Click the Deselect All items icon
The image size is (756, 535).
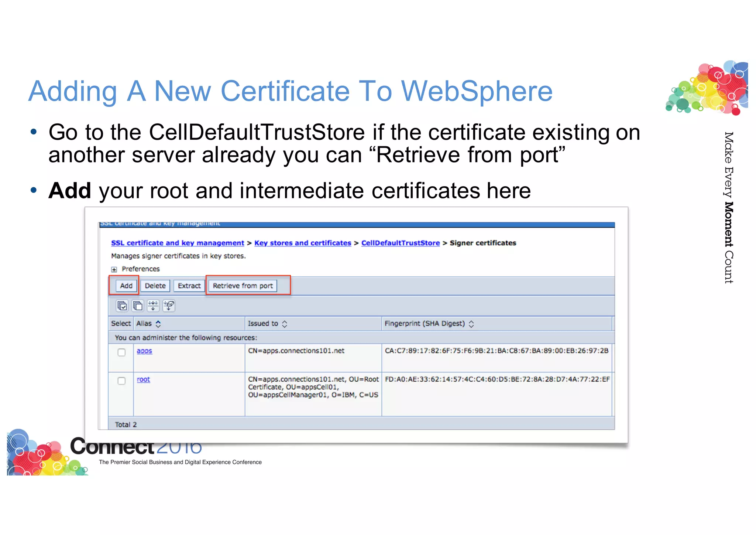[x=138, y=306]
